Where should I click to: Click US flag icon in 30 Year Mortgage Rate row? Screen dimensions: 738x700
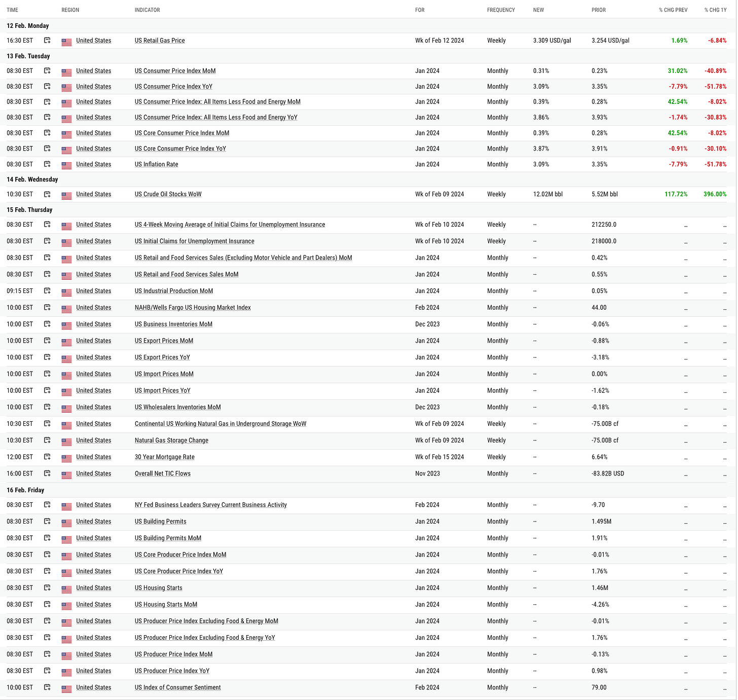[66, 458]
